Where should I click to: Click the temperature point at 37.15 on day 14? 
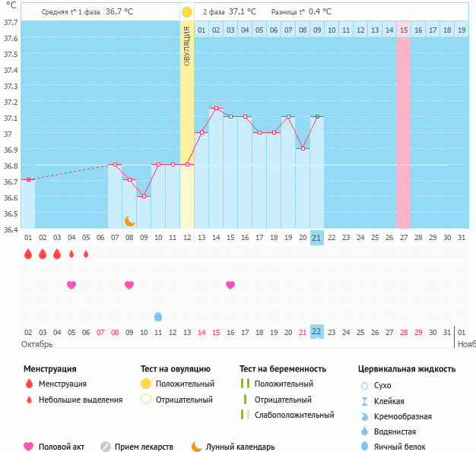point(216,109)
